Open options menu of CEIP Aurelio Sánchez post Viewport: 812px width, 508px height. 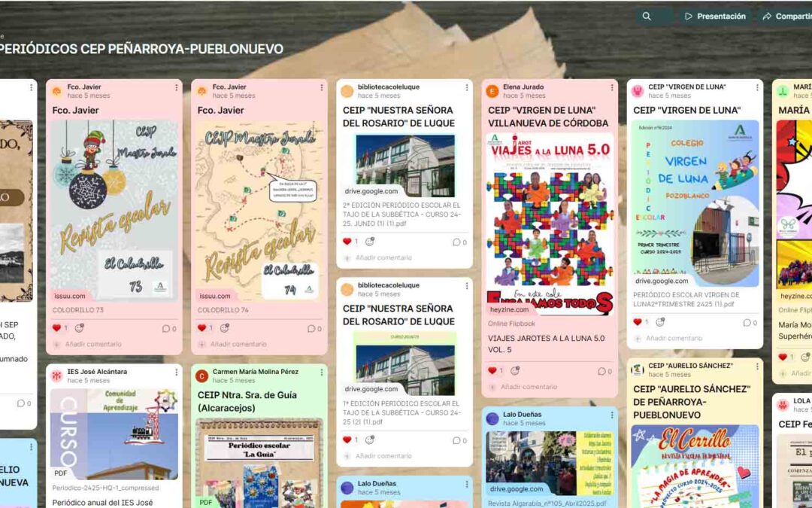757,367
